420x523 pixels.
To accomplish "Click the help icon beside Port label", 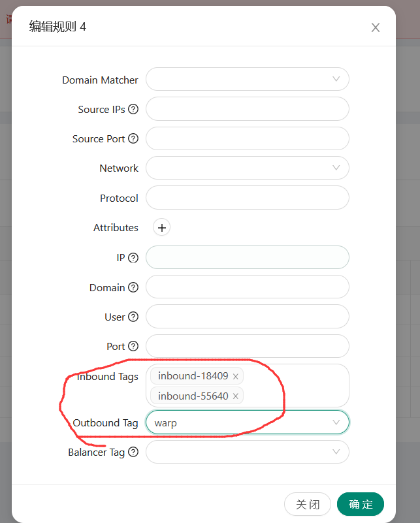I will pyautogui.click(x=133, y=346).
